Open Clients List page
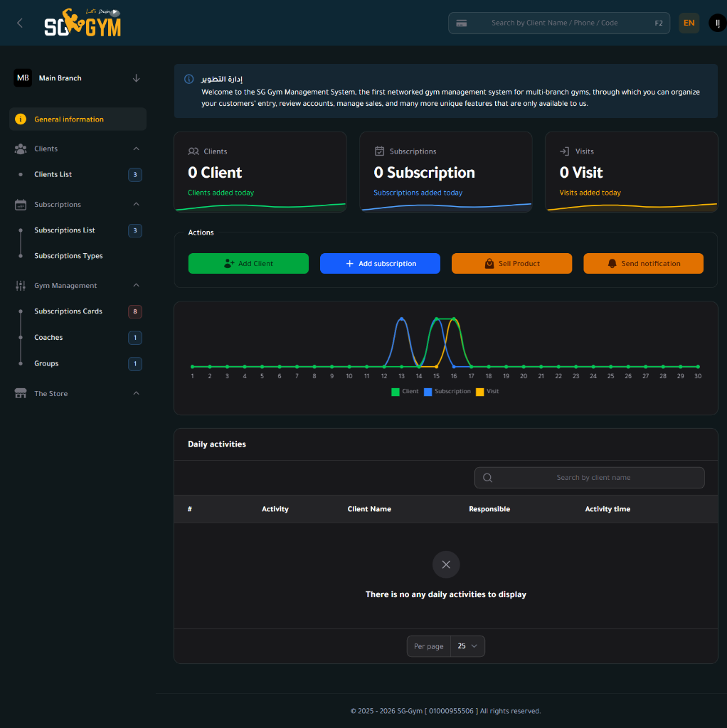727x728 pixels. coord(53,175)
